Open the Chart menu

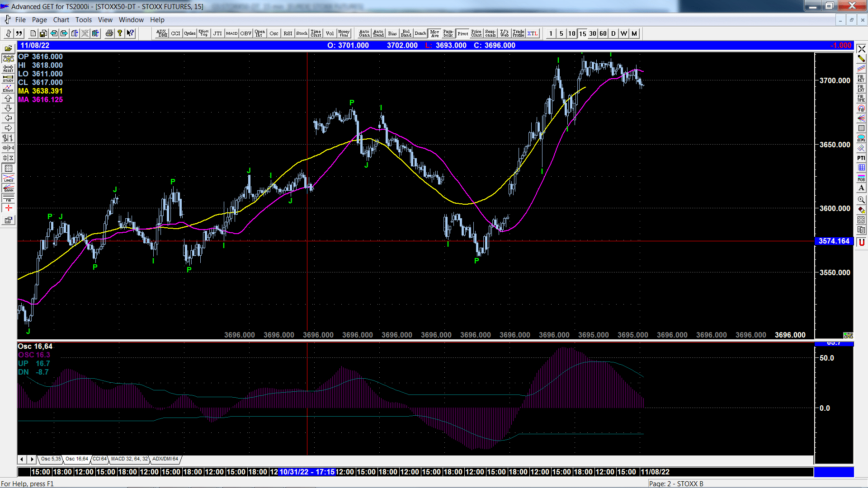[x=61, y=20]
